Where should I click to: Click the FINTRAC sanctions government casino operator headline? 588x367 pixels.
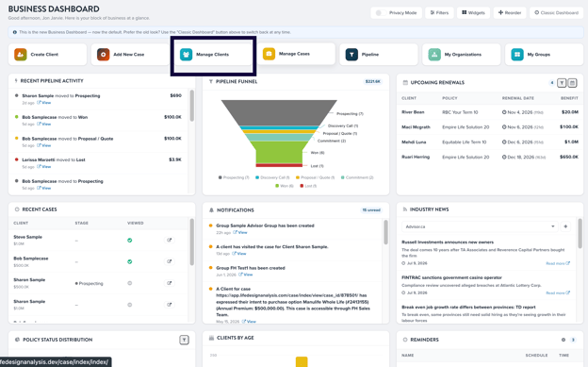[x=451, y=277]
